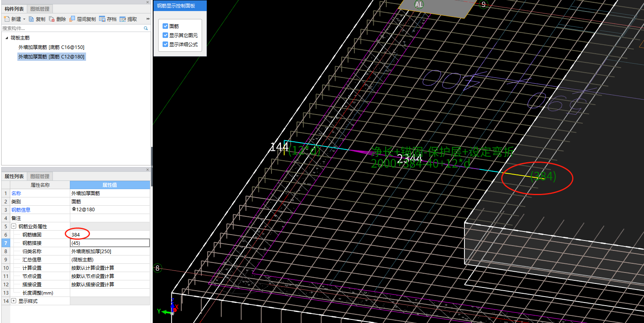Click the axis label AL bubble

419,4
